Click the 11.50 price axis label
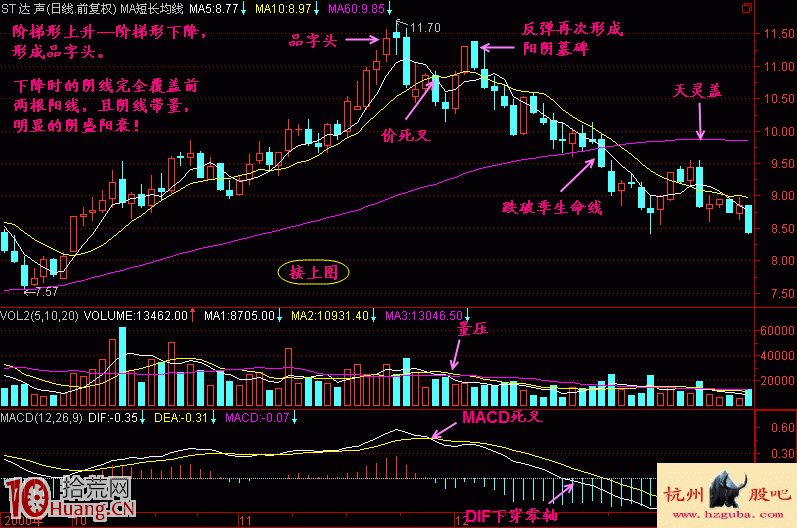The width and height of the screenshot is (797, 528). click(x=779, y=34)
